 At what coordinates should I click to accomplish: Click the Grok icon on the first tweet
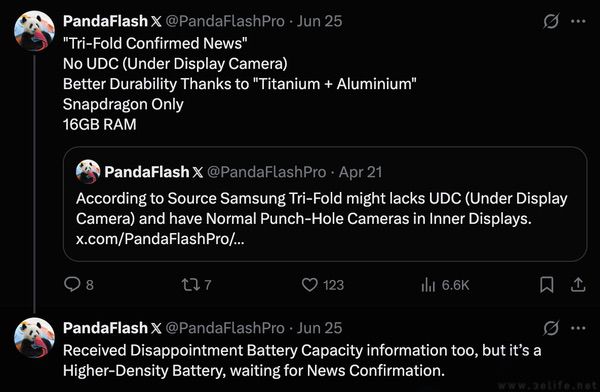click(551, 21)
